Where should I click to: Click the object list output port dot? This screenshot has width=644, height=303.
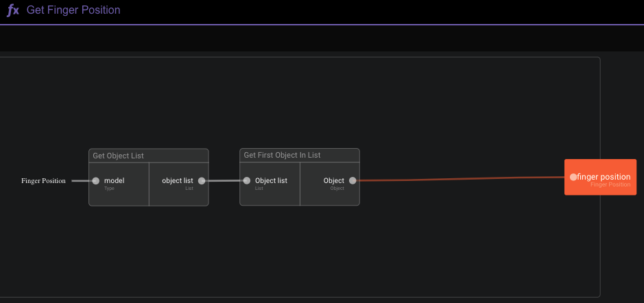tap(202, 181)
